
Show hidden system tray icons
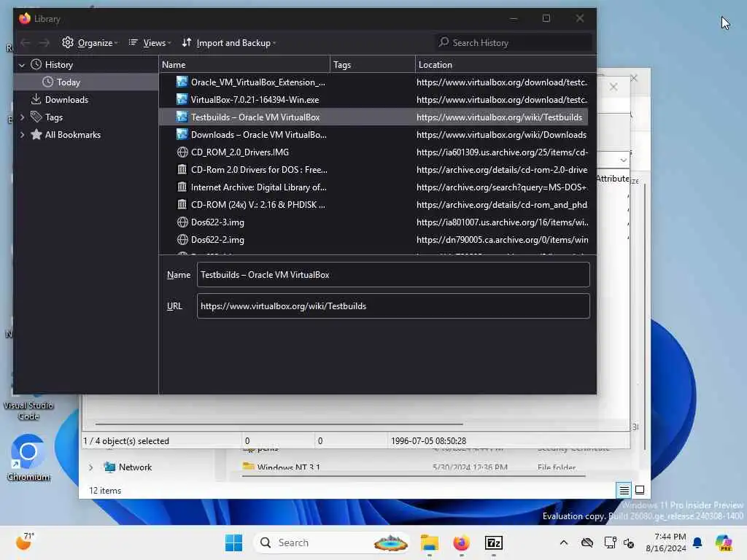pos(564,542)
